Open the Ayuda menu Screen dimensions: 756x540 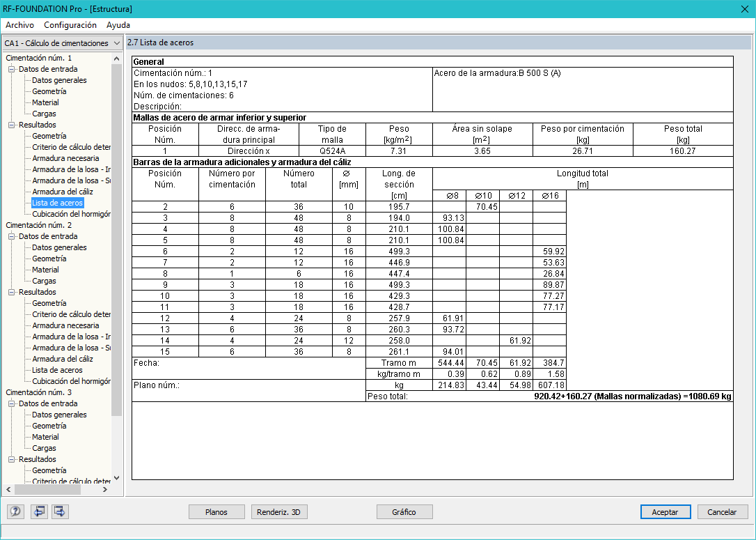click(118, 25)
